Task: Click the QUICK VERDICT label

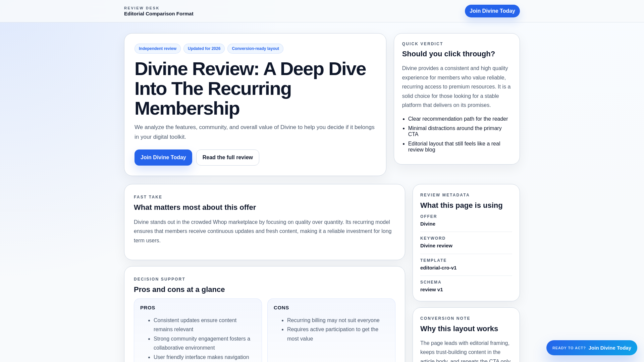Action: point(423,44)
